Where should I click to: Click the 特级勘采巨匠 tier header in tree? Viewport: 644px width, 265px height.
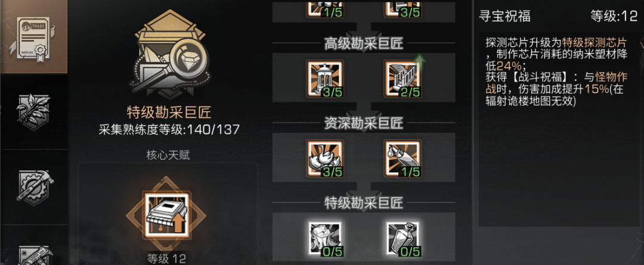tap(364, 202)
